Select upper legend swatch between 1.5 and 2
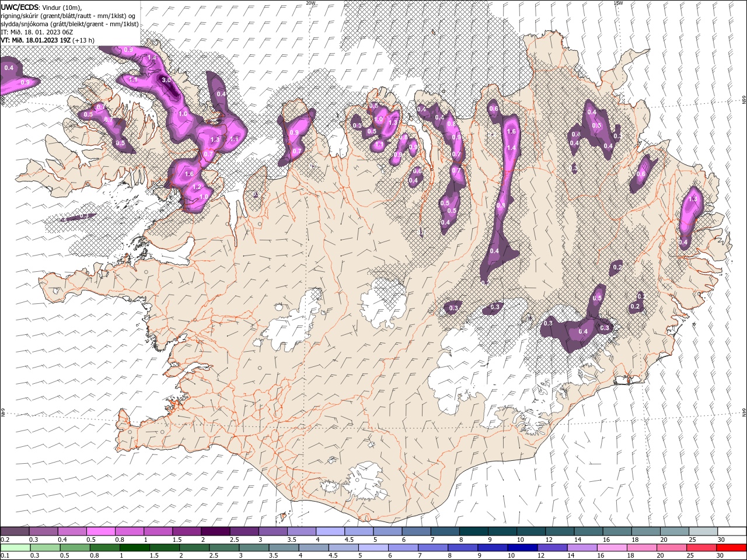Screen dimensions: 747x560 tap(187, 531)
